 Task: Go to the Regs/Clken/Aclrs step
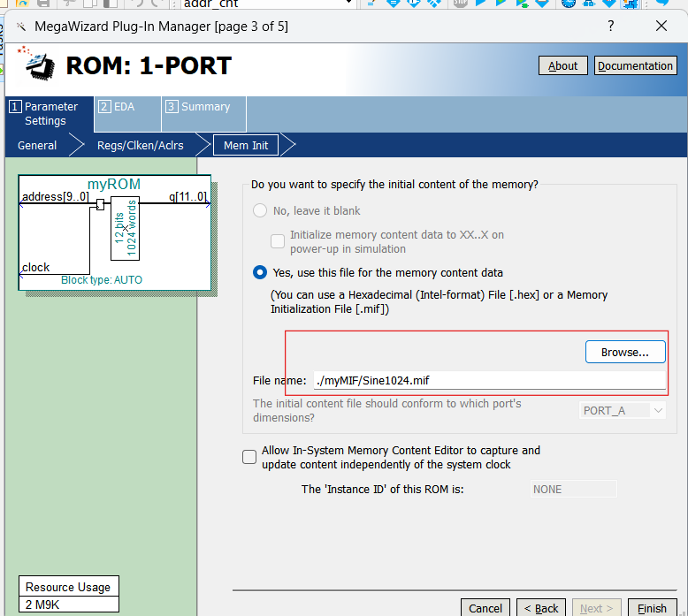coord(141,146)
